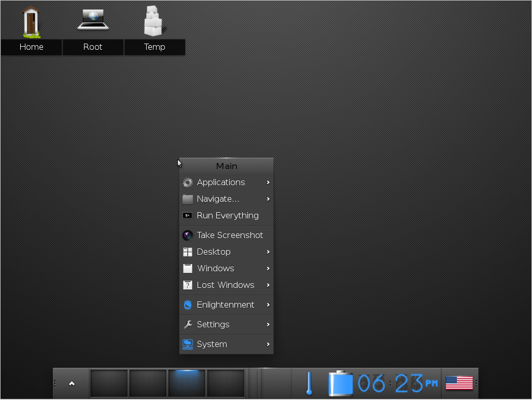Click the System computer icon
This screenshot has width=532, height=400.
188,344
